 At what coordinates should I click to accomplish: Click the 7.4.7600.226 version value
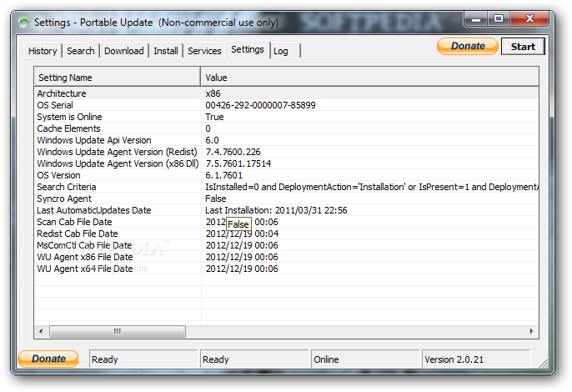pyautogui.click(x=233, y=152)
